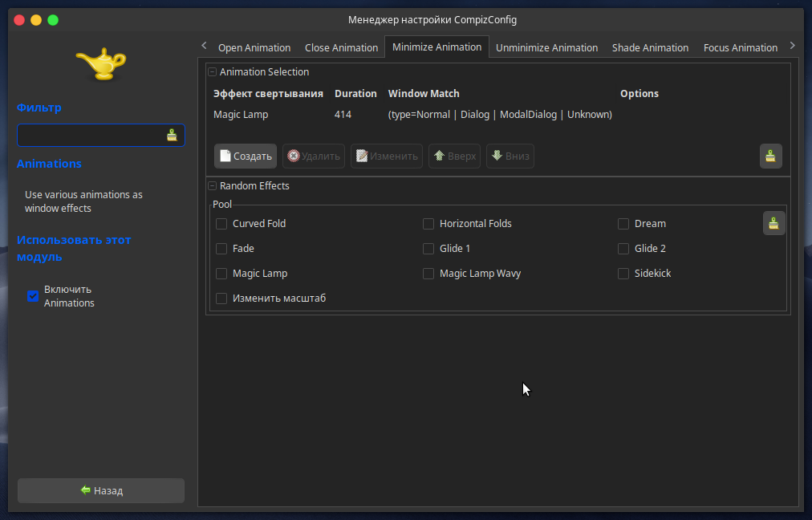Image resolution: width=812 pixels, height=520 pixels.
Task: Select the Minimize Animation tab
Action: point(437,47)
